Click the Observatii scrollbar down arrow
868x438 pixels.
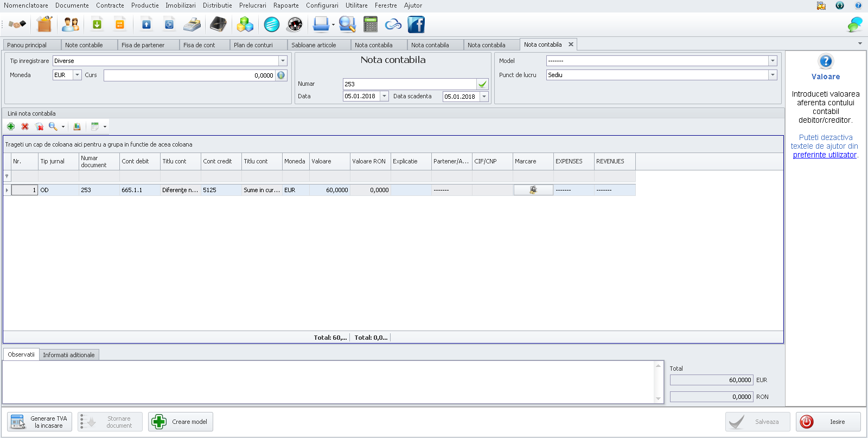[658, 399]
